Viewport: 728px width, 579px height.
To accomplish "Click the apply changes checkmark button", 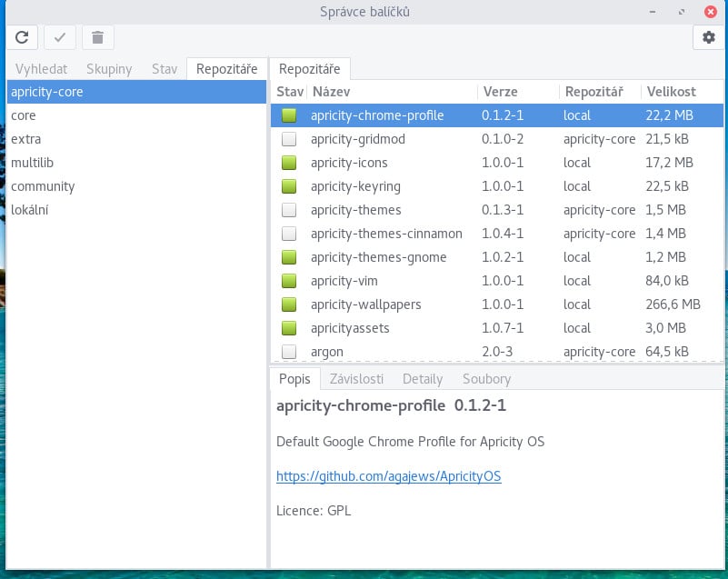I will 60,37.
